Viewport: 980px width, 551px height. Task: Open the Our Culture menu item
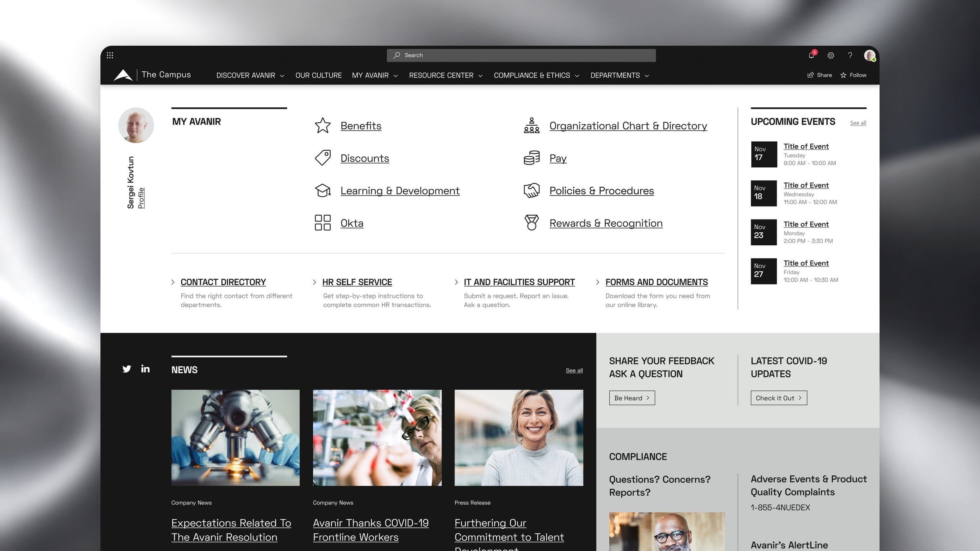pos(318,76)
